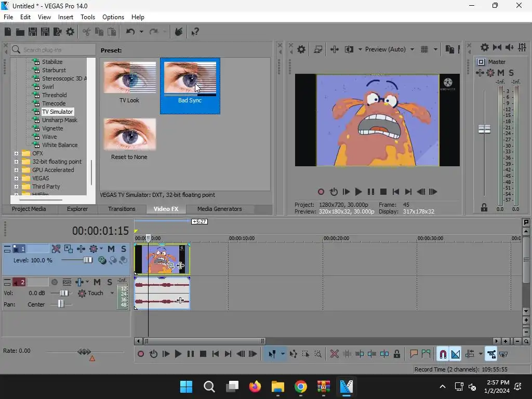This screenshot has height=399, width=532.
Task: Click the Insert region icon
Action: point(426,354)
